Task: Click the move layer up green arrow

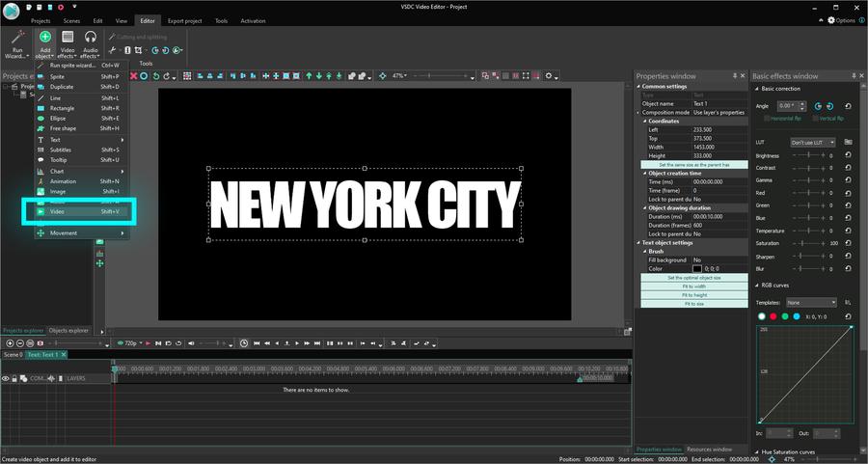Action: pyautogui.click(x=309, y=76)
